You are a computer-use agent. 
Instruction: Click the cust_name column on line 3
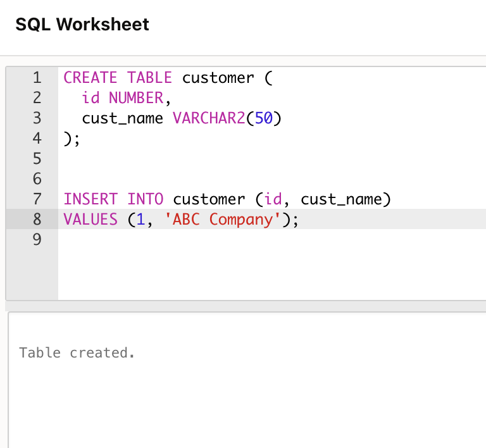pos(122,118)
